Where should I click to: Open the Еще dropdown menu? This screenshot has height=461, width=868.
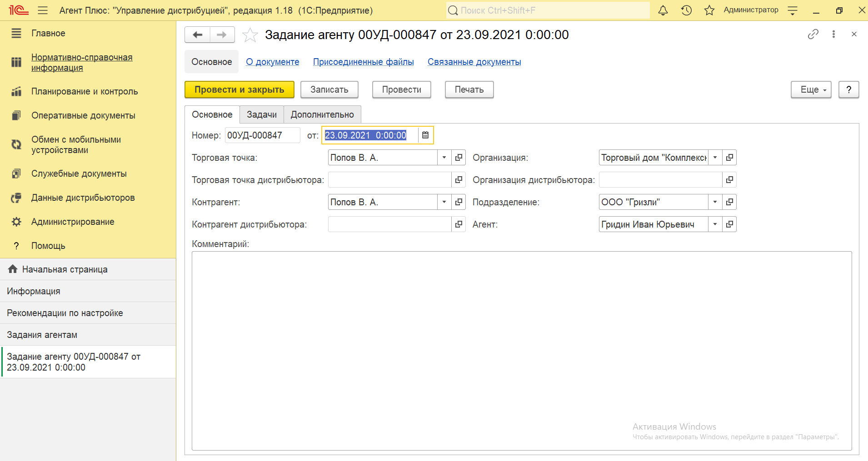point(811,89)
